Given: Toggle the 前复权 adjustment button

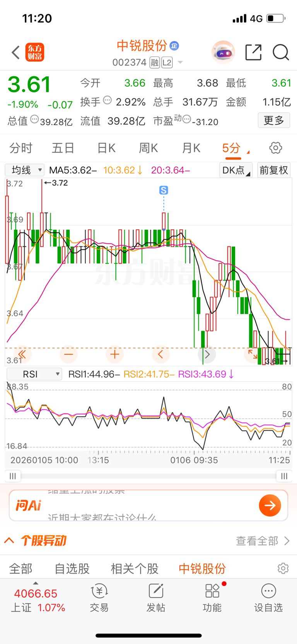Looking at the screenshot, I should [x=274, y=170].
